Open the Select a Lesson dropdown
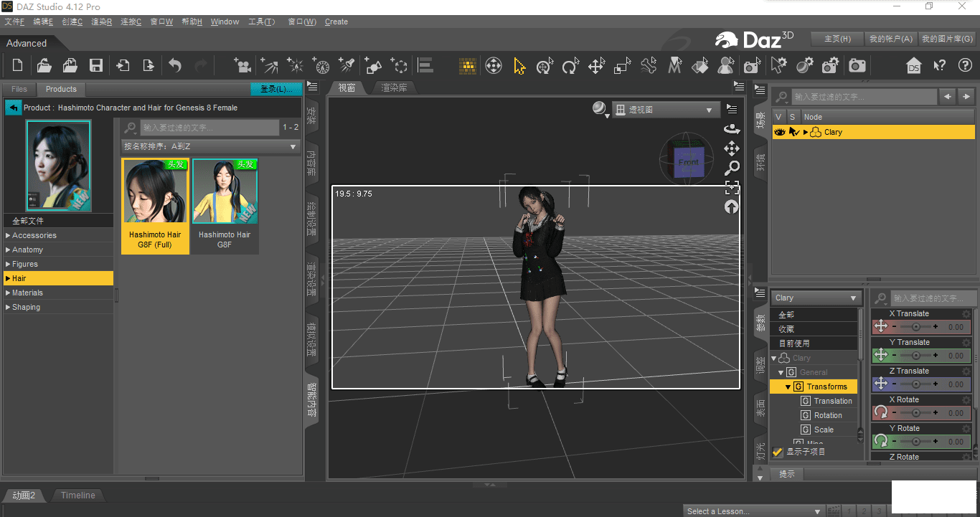Screen dimensions: 980x517 [x=753, y=511]
